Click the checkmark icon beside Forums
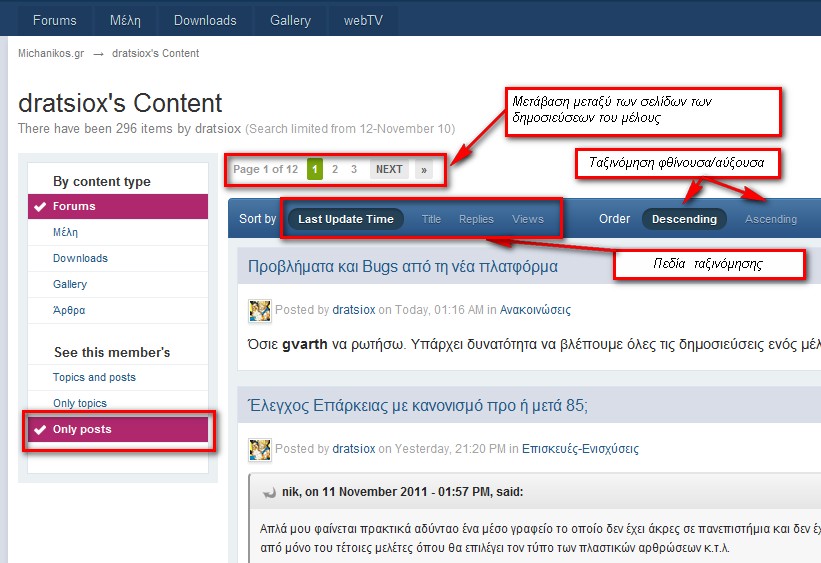 pyautogui.click(x=40, y=206)
